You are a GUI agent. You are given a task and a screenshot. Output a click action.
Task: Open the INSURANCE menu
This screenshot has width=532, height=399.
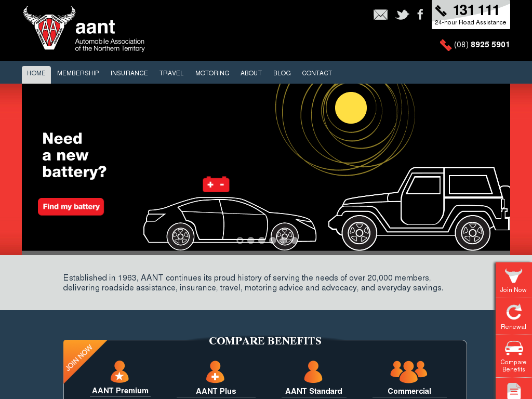(129, 73)
